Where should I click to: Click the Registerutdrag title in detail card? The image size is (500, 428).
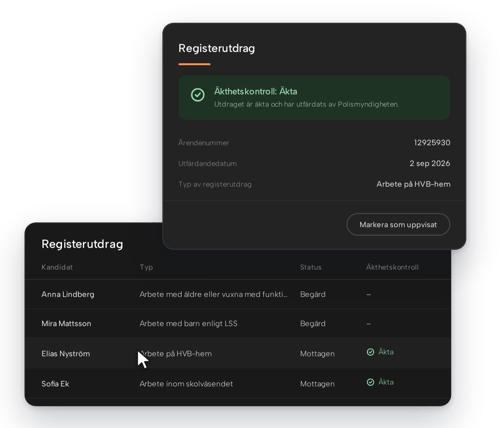tap(217, 48)
